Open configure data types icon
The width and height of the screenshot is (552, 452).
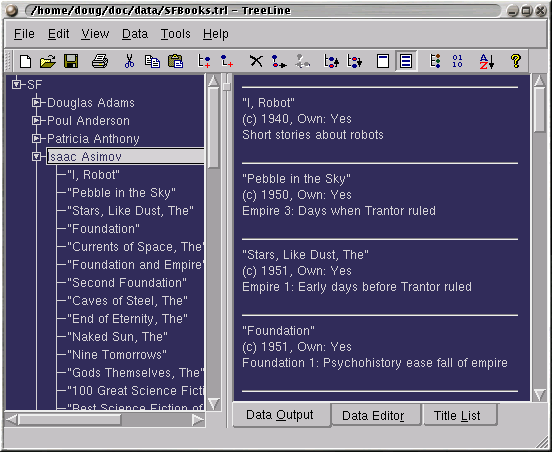click(x=435, y=62)
